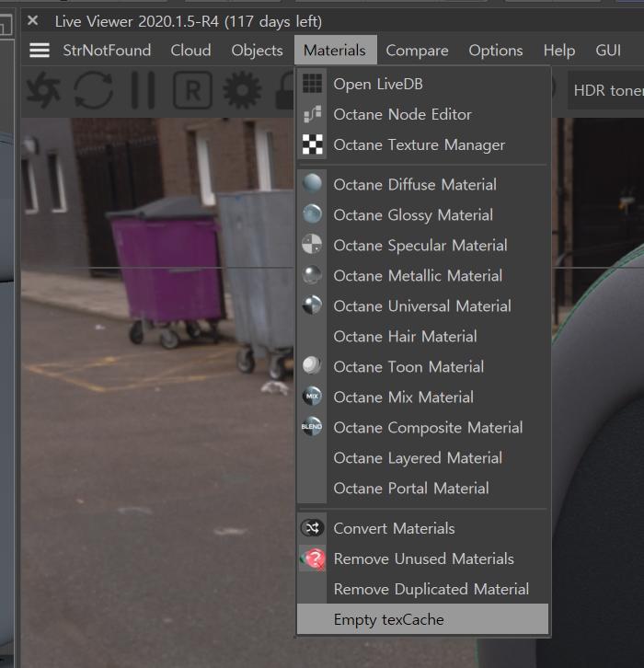Screen dimensions: 644x668
Task: Create an Octane Specular Material
Action: [422, 246]
